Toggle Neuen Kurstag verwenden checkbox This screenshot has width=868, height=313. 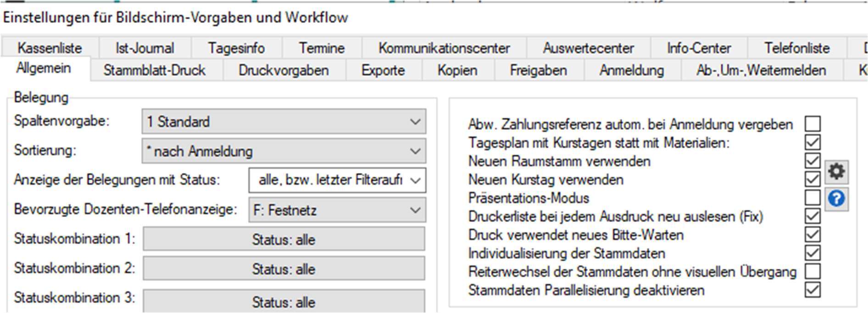(812, 179)
